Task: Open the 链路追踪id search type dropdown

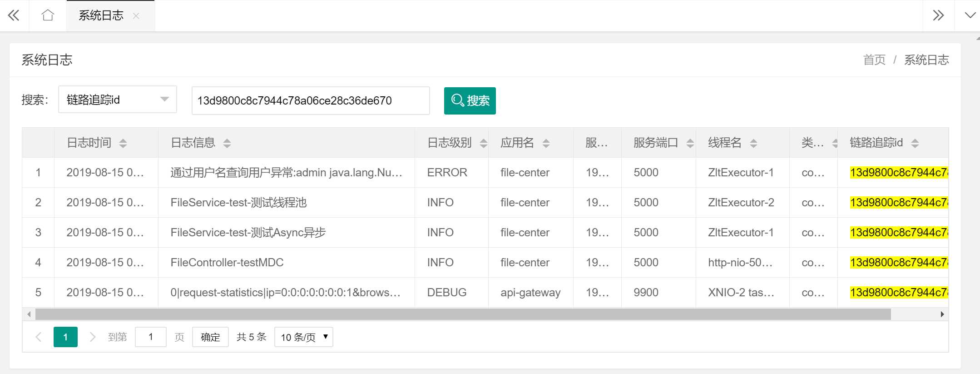Action: click(x=118, y=100)
